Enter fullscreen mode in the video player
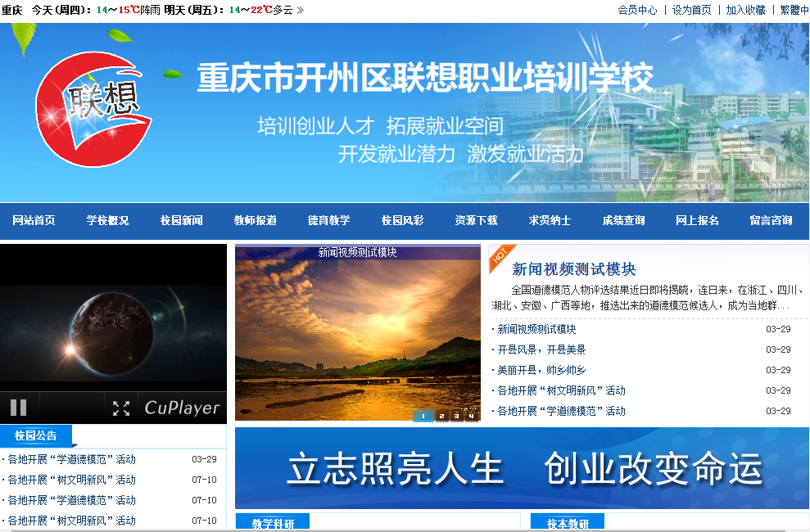Viewport: 810px width, 532px height. coord(121,408)
